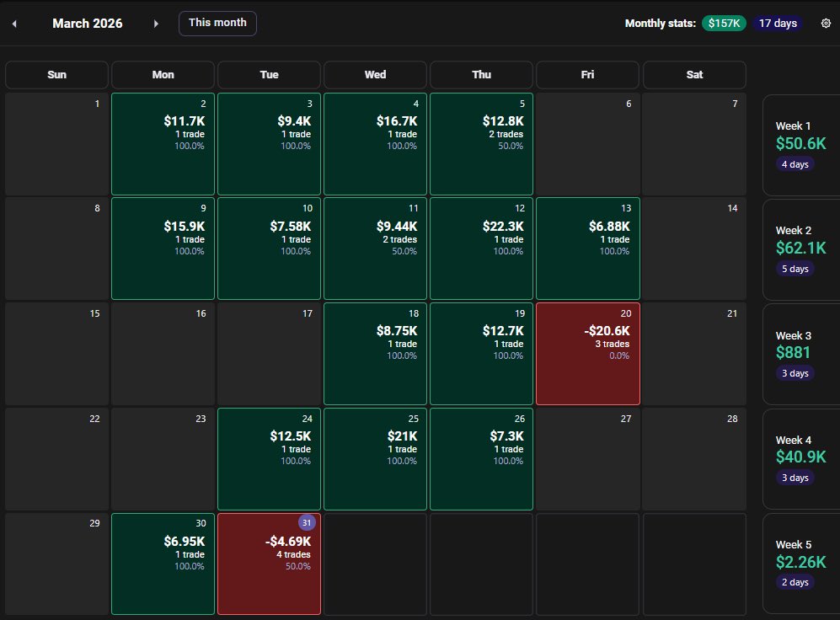Select empty day March 17
The width and height of the screenshot is (840, 620).
(269, 354)
